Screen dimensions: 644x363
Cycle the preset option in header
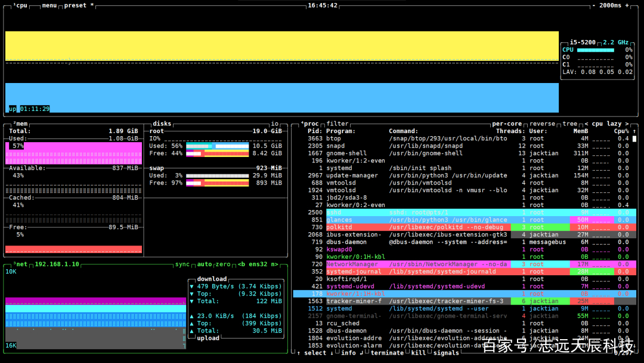[79, 5]
